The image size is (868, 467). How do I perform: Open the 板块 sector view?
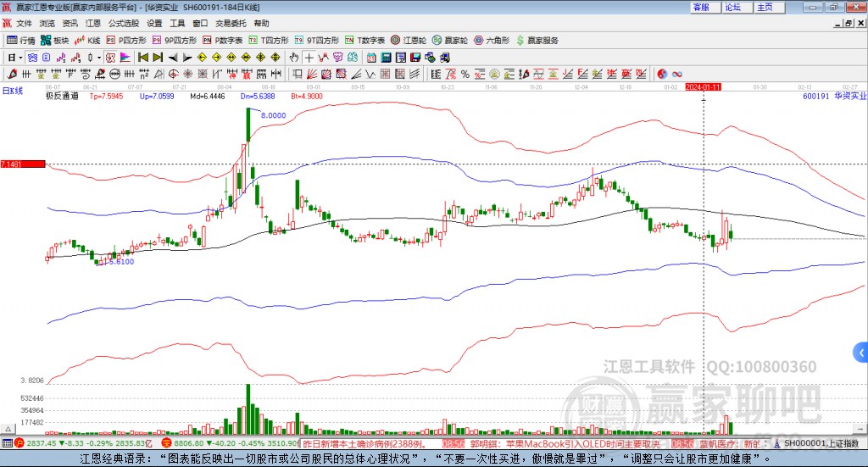(54, 41)
